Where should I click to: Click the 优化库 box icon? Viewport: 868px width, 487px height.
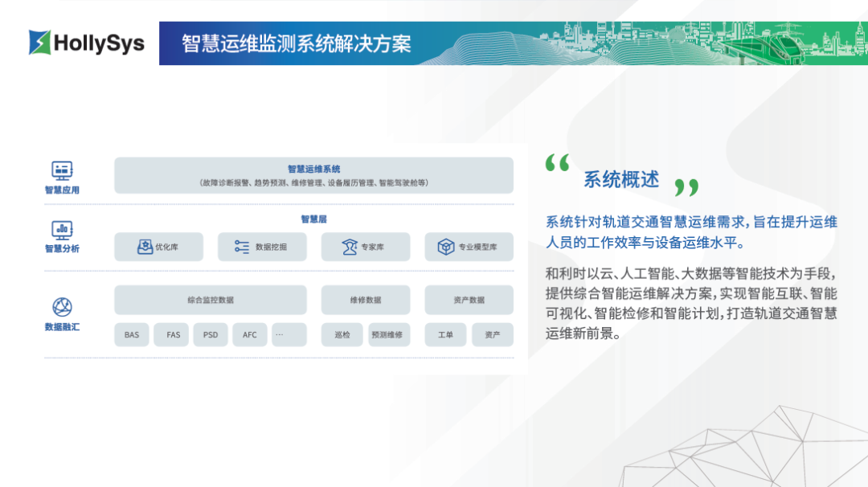click(145, 247)
